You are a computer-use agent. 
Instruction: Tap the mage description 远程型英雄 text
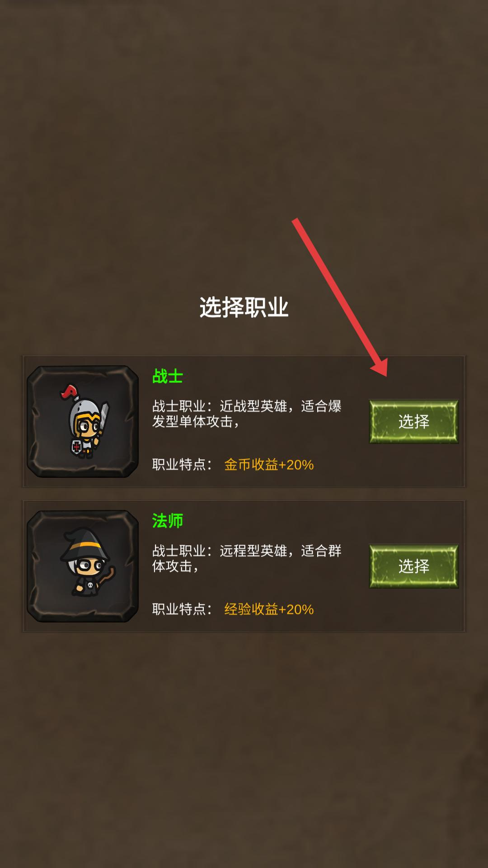253,551
